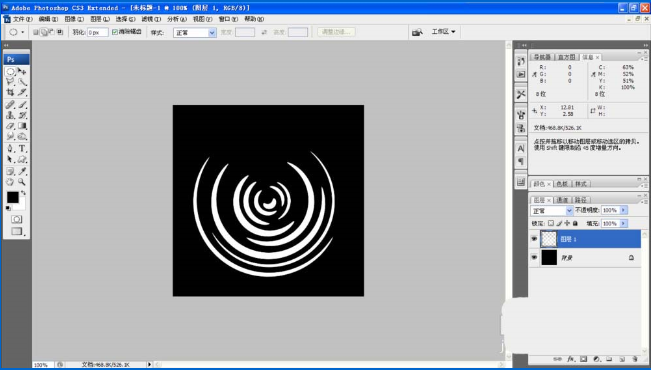Click the layer style fx icon

(570, 359)
